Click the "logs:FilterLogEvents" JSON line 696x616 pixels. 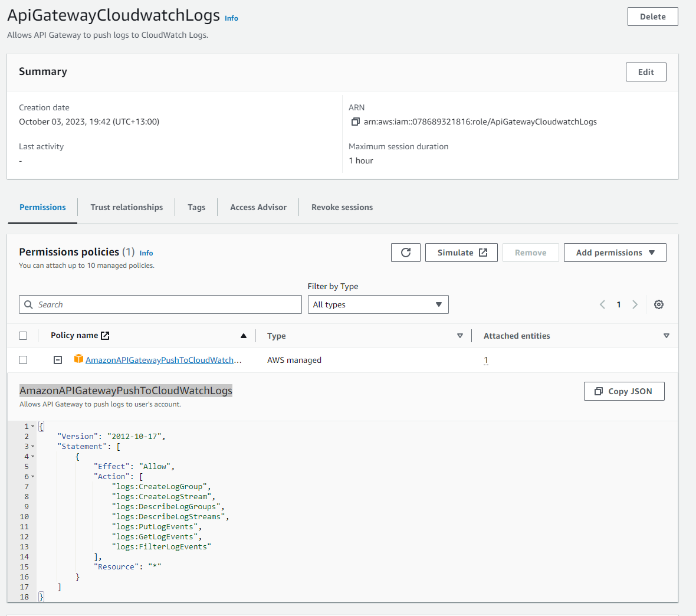tap(162, 547)
